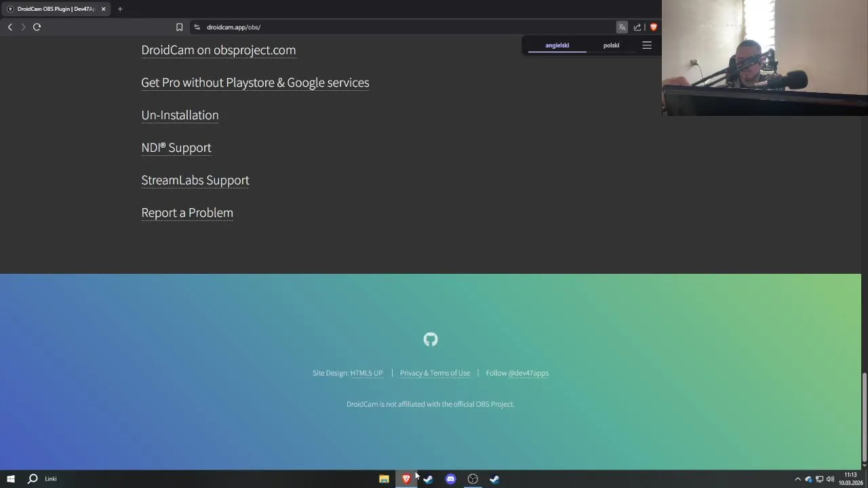Open clock showing 11:13 in taskbar
The image size is (868, 488).
(850, 479)
